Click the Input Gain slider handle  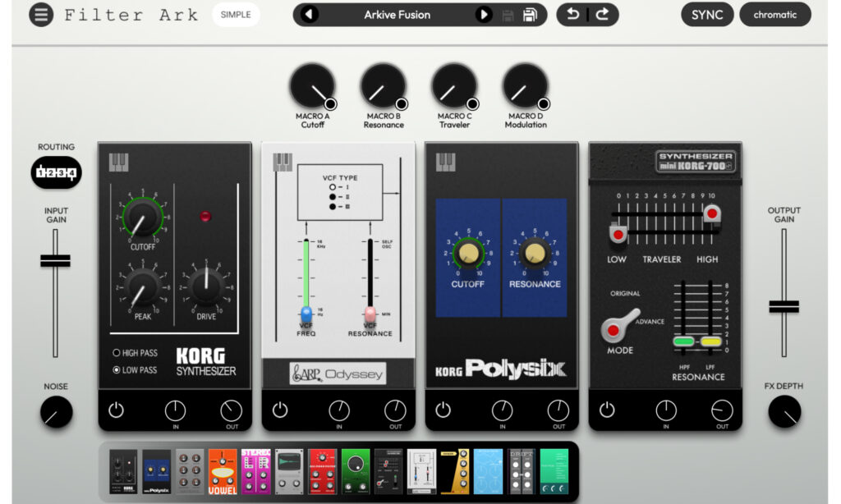pyautogui.click(x=55, y=261)
